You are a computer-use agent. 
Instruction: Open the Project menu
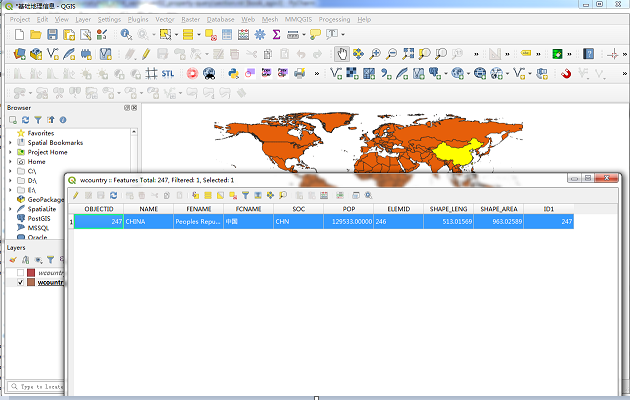[x=20, y=19]
